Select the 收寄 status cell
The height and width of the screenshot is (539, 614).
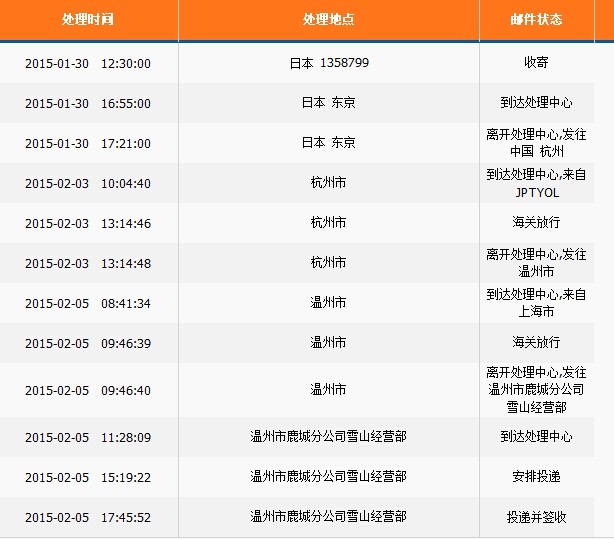coord(536,63)
